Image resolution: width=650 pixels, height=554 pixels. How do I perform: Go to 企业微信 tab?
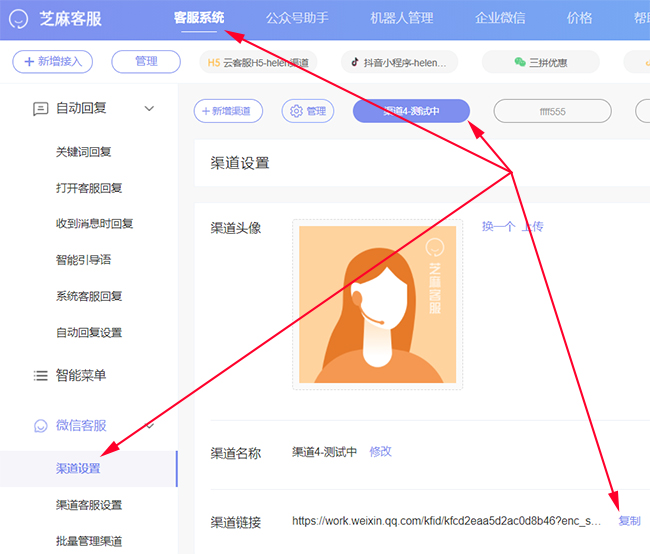[500, 18]
